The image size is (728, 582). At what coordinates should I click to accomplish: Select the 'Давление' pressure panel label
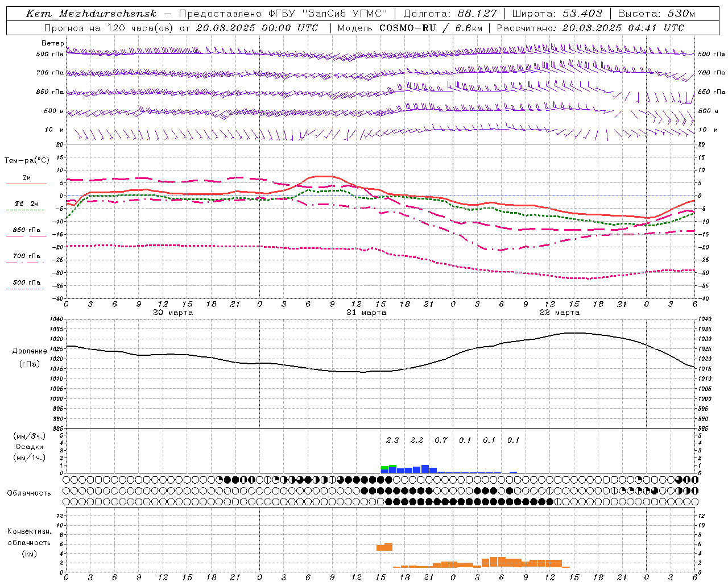coord(30,351)
